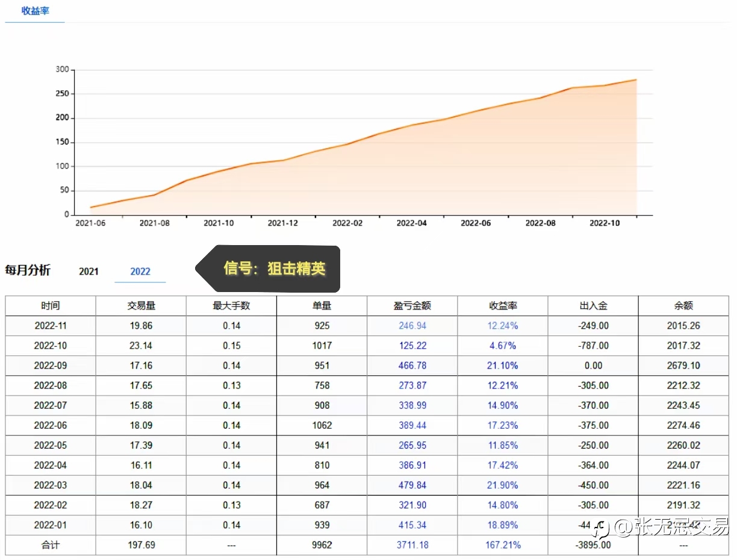Click balance 2015.26 cell
The width and height of the screenshot is (737, 560).
(x=683, y=326)
